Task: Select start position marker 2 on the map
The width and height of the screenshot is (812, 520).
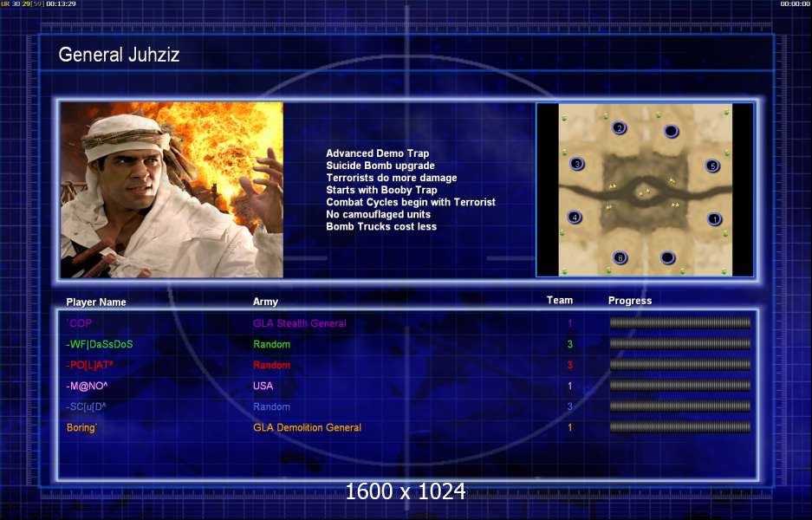Action: 619,127
